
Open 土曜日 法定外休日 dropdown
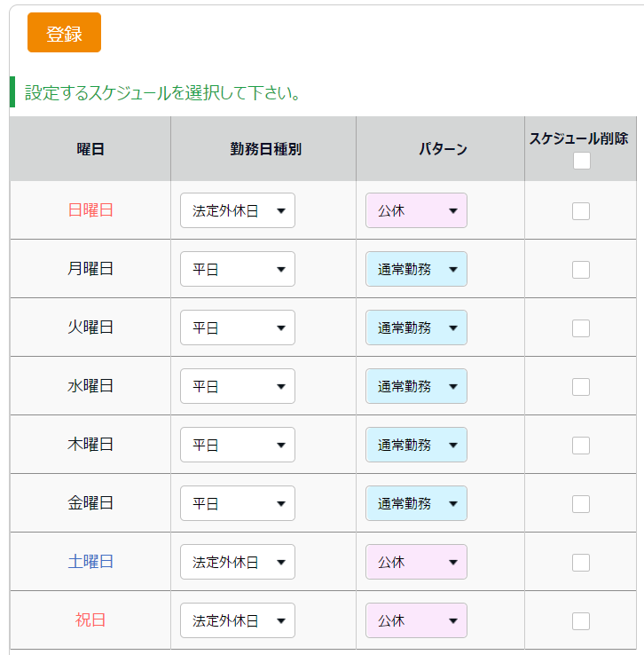click(x=238, y=562)
